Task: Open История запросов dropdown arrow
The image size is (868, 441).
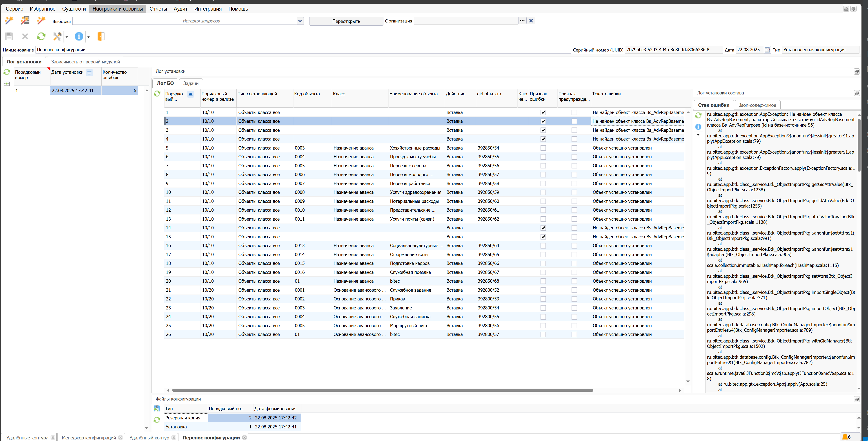Action: point(300,21)
